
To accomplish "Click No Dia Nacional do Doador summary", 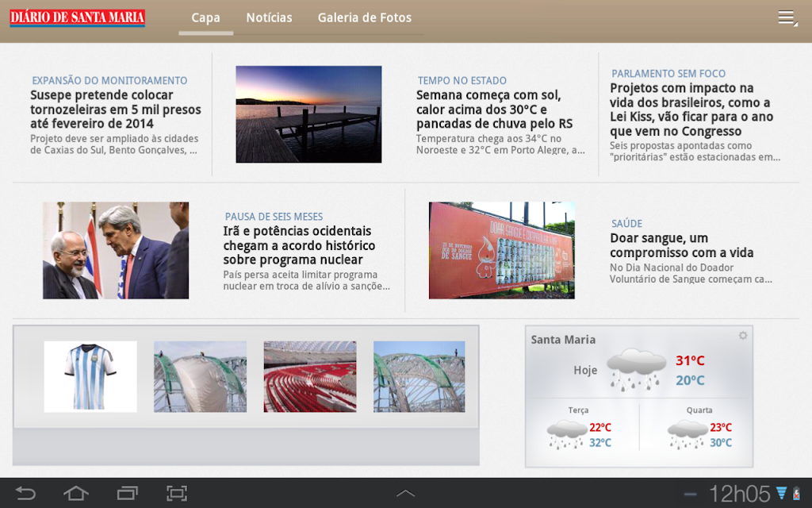I will pyautogui.click(x=691, y=273).
